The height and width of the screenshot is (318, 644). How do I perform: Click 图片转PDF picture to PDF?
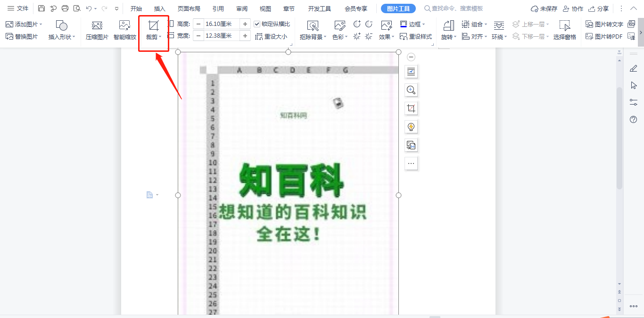[x=604, y=36]
